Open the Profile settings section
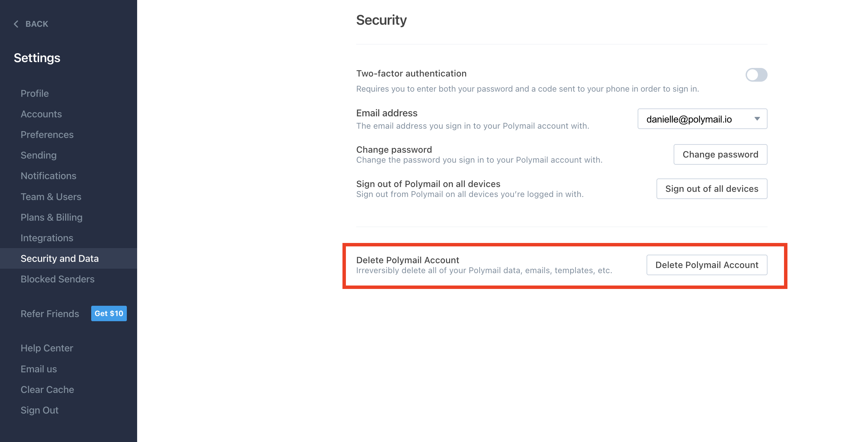 pos(35,93)
